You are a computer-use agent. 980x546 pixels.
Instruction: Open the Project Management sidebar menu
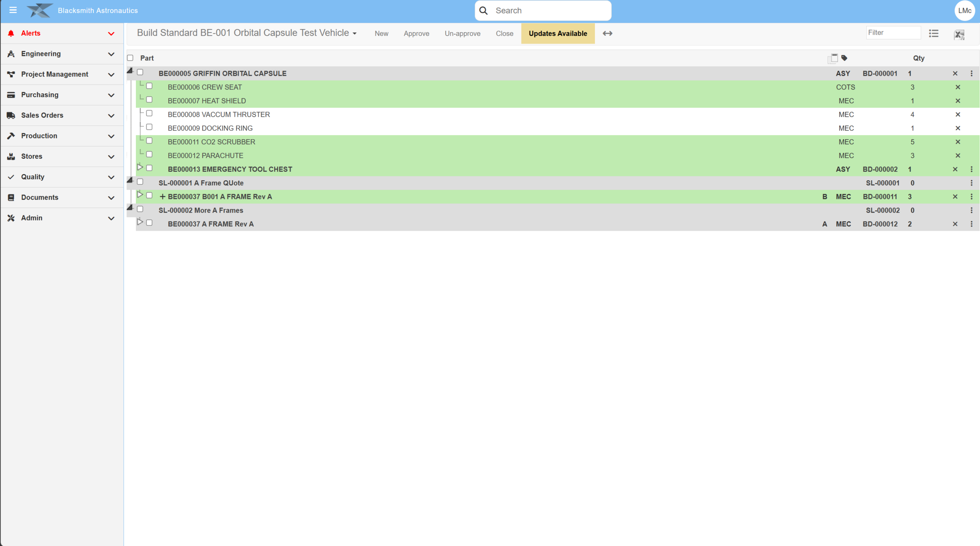pos(62,74)
